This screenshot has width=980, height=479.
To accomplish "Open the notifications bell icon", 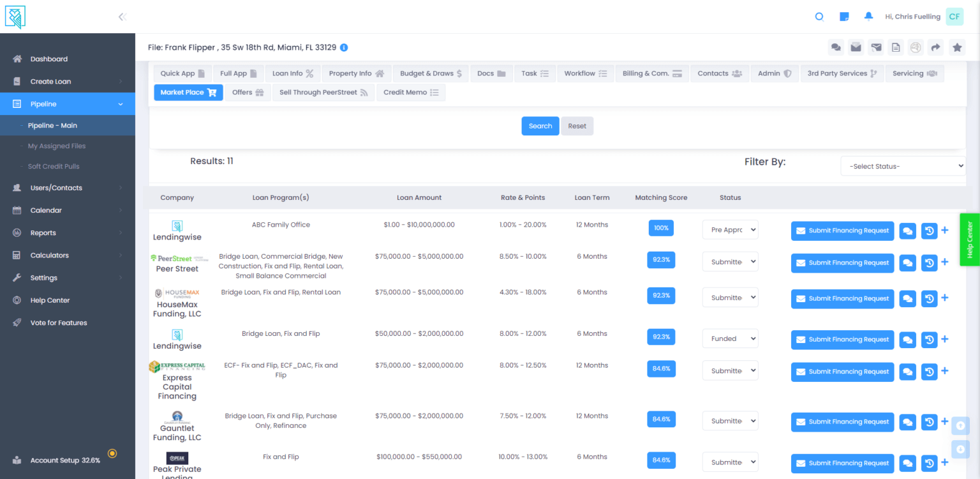I will click(868, 17).
